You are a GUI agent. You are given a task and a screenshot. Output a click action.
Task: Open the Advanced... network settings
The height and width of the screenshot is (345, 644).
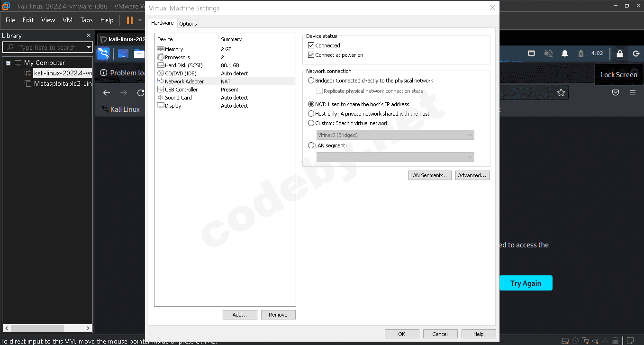(x=472, y=175)
